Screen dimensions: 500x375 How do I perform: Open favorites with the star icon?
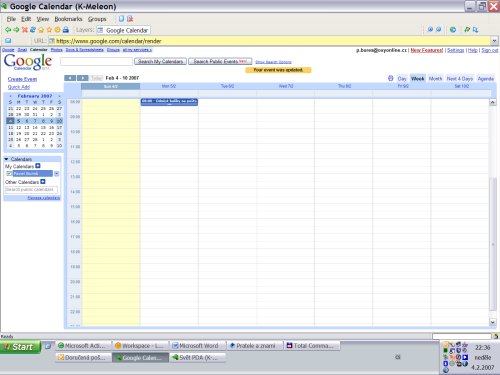[x=49, y=30]
